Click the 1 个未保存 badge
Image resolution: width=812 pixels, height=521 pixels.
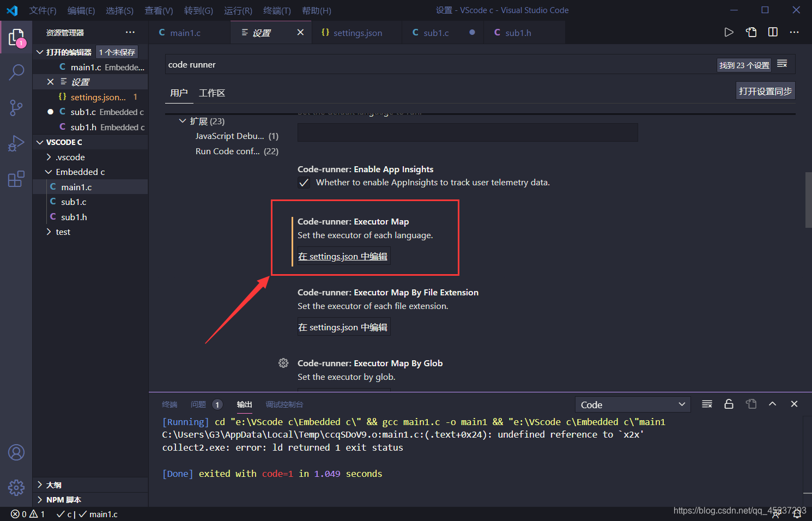[x=117, y=52]
